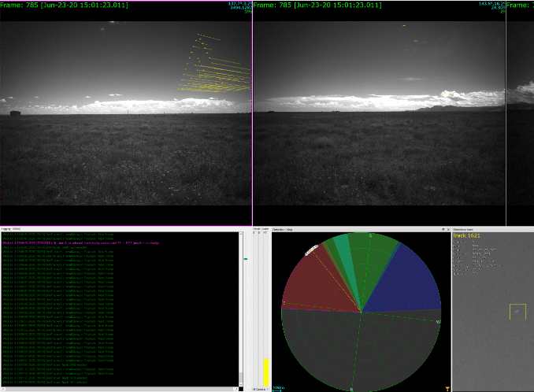Float the Detection Map panel with its pin icon
The height and width of the screenshot is (392, 534).
tap(443, 230)
